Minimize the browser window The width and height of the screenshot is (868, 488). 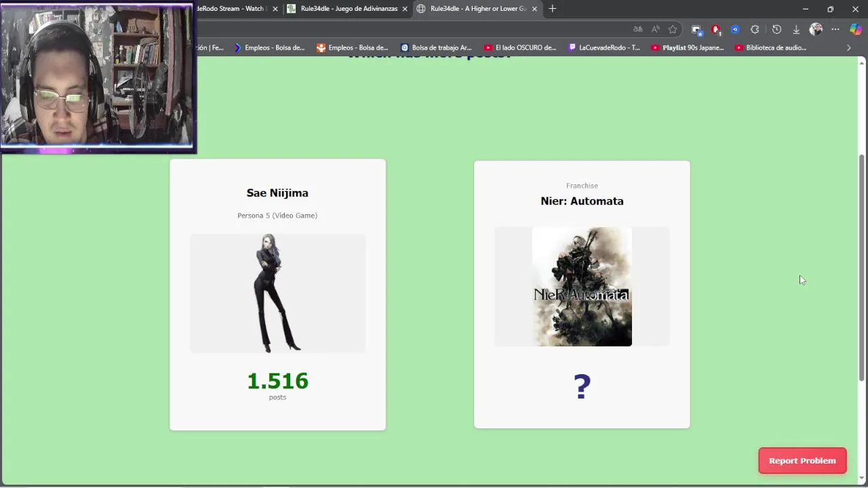[805, 9]
